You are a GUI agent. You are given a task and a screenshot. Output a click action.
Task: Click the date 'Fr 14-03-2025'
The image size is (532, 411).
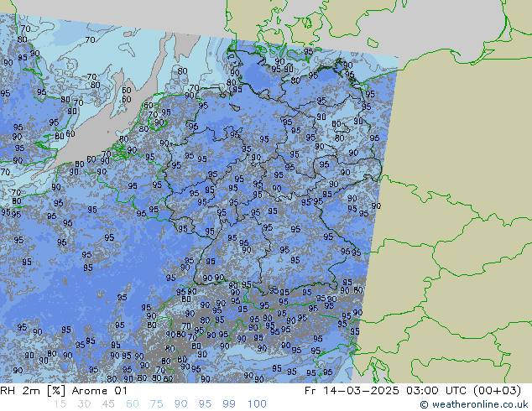tap(352, 391)
